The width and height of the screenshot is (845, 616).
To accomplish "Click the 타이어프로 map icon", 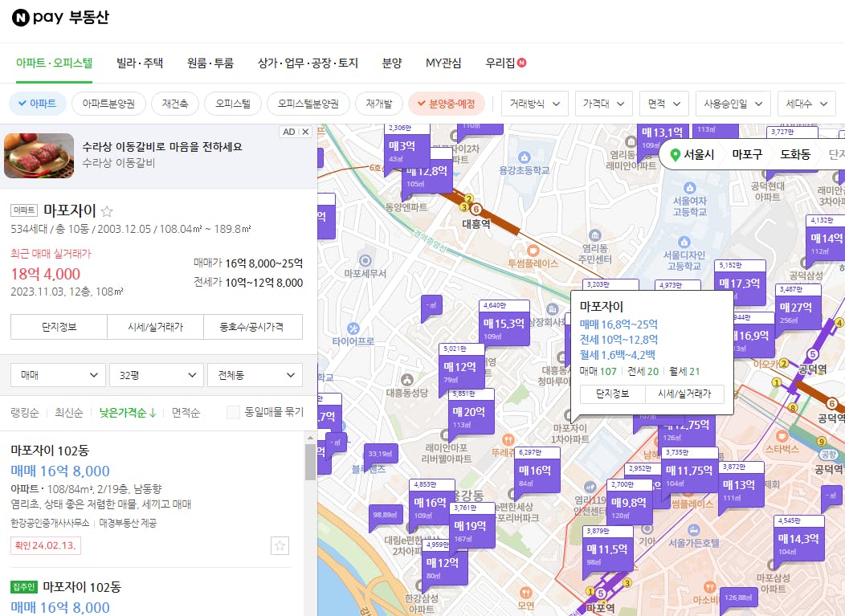I will pos(353,328).
